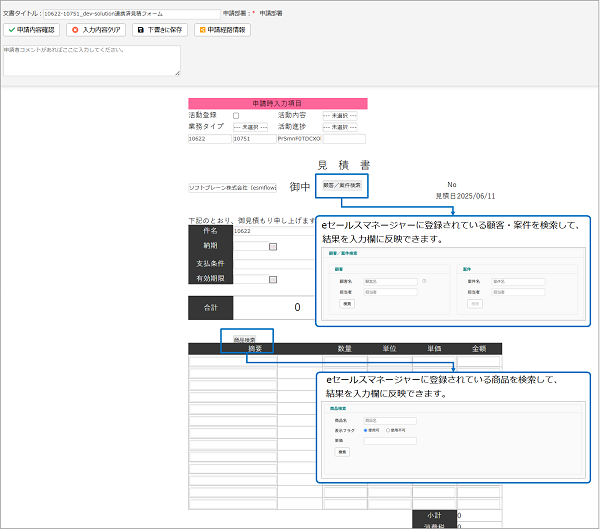
Task: Toggle the 活動登録 checkbox
Action: pos(235,116)
